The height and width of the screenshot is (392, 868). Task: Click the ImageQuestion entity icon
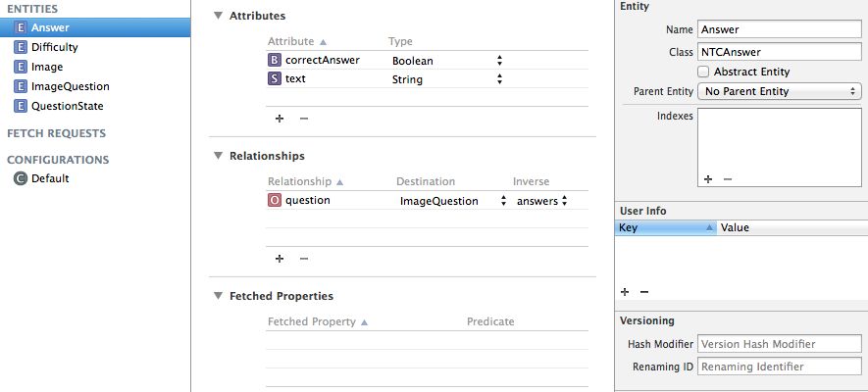pyautogui.click(x=21, y=86)
